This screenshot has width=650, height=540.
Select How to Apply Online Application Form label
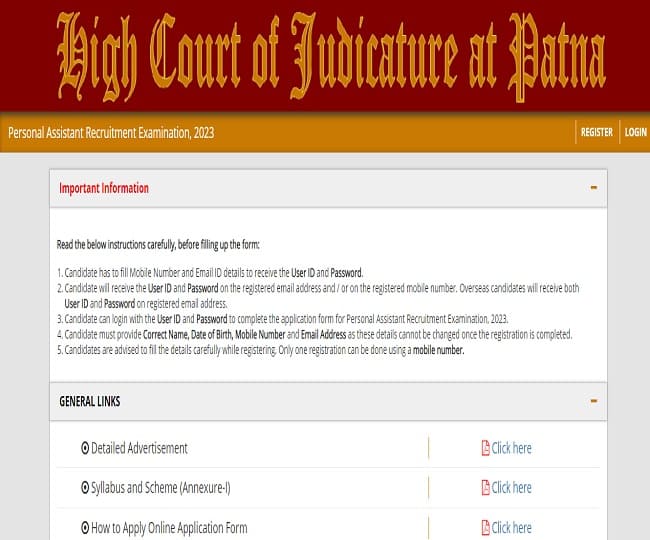[x=169, y=527]
